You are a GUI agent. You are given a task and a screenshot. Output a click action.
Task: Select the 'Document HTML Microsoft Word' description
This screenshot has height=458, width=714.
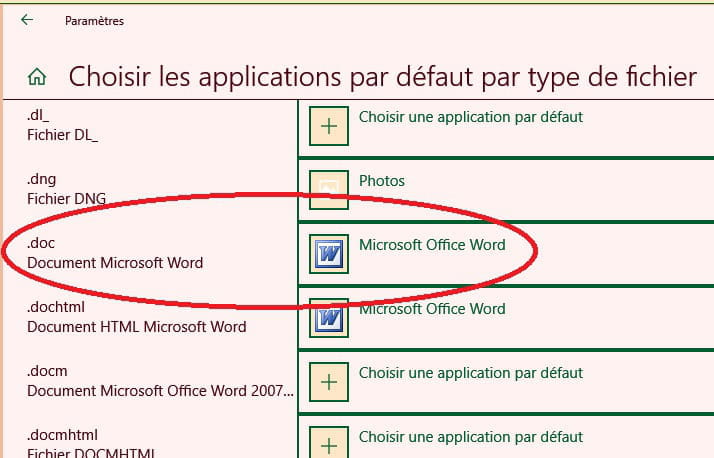(137, 327)
